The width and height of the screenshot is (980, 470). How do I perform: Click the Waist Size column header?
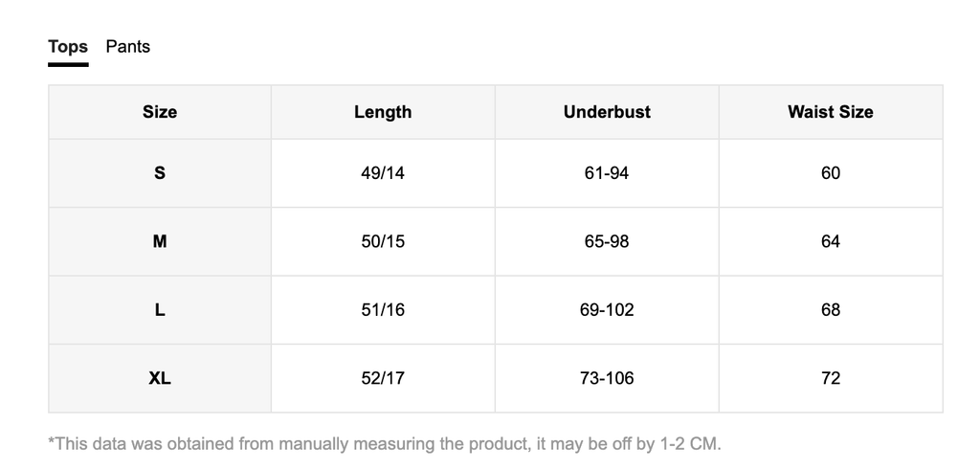(x=830, y=112)
